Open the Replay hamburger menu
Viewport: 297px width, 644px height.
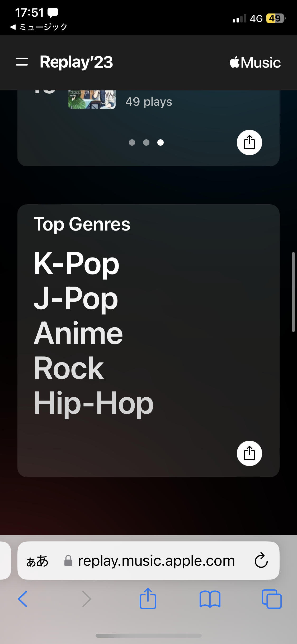coord(22,62)
